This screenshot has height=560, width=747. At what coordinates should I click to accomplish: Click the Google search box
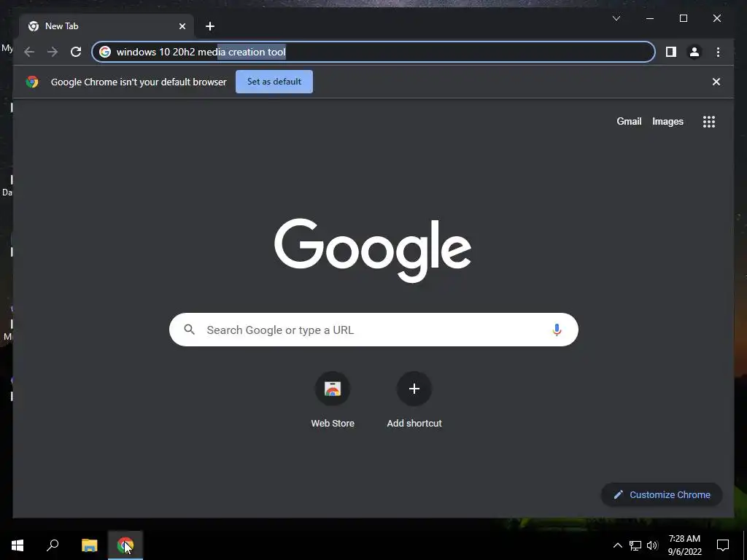click(373, 330)
